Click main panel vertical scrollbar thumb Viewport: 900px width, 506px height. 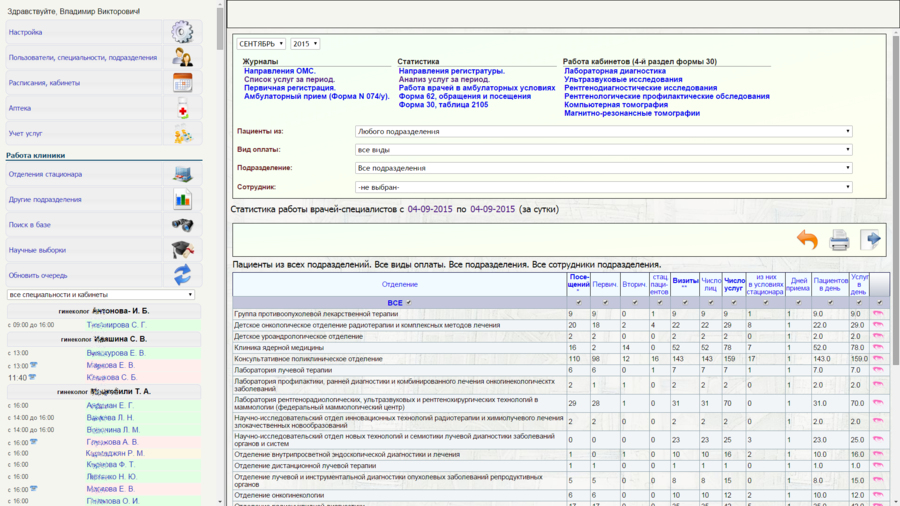[896, 201]
